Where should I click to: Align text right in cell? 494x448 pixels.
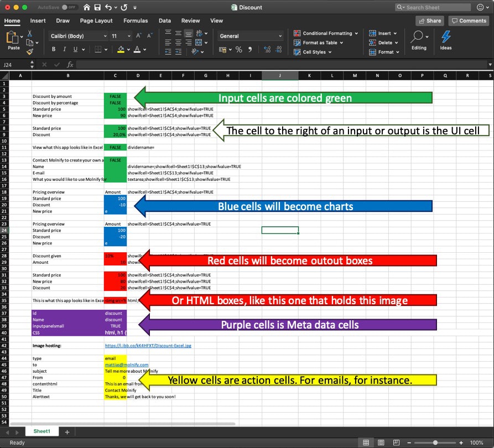189,42
